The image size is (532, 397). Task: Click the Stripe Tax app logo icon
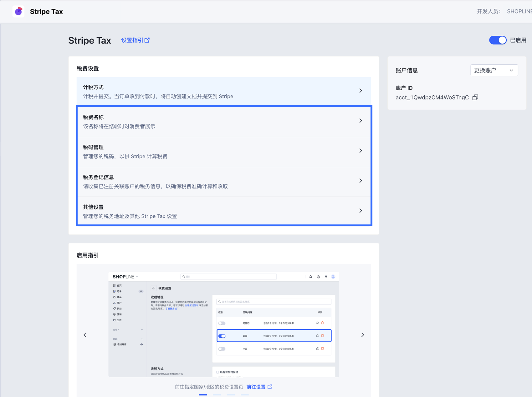tap(18, 12)
